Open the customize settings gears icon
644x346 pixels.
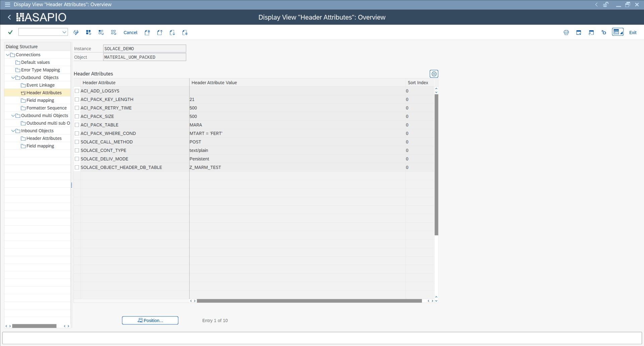click(604, 33)
